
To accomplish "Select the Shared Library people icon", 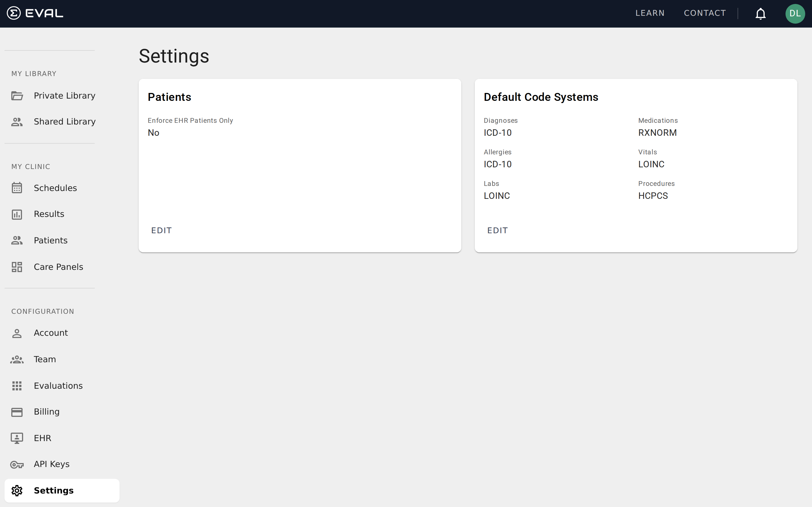I will [17, 122].
